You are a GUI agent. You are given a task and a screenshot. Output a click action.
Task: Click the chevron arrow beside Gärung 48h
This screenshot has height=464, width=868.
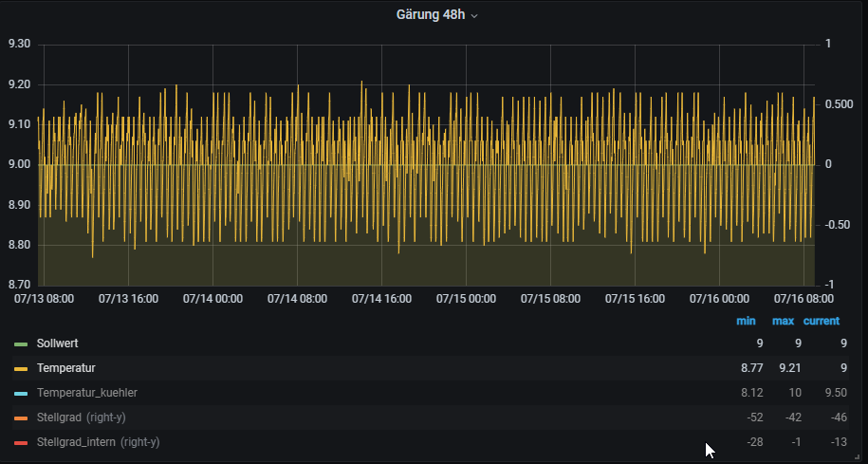pos(474,16)
